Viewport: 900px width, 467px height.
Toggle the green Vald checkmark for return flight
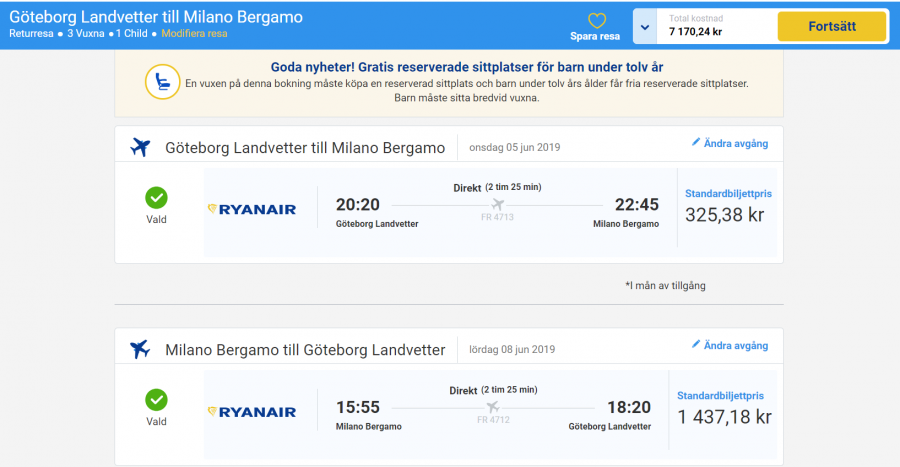pos(156,400)
